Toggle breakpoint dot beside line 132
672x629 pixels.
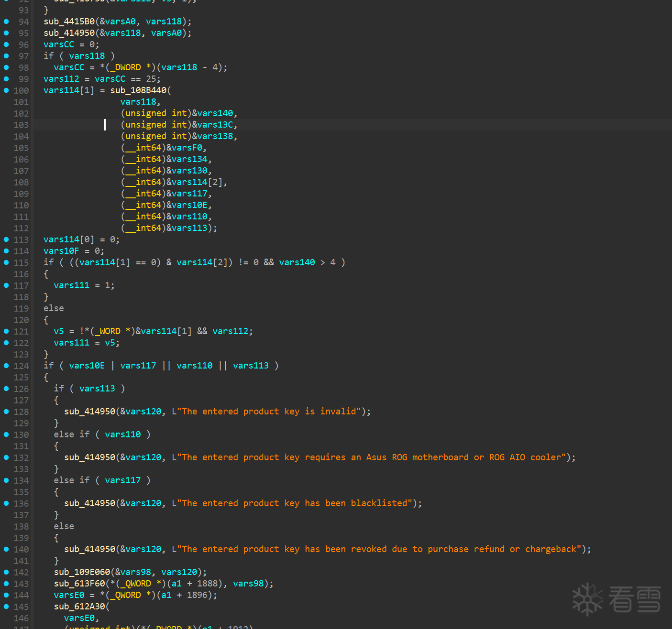pos(6,457)
